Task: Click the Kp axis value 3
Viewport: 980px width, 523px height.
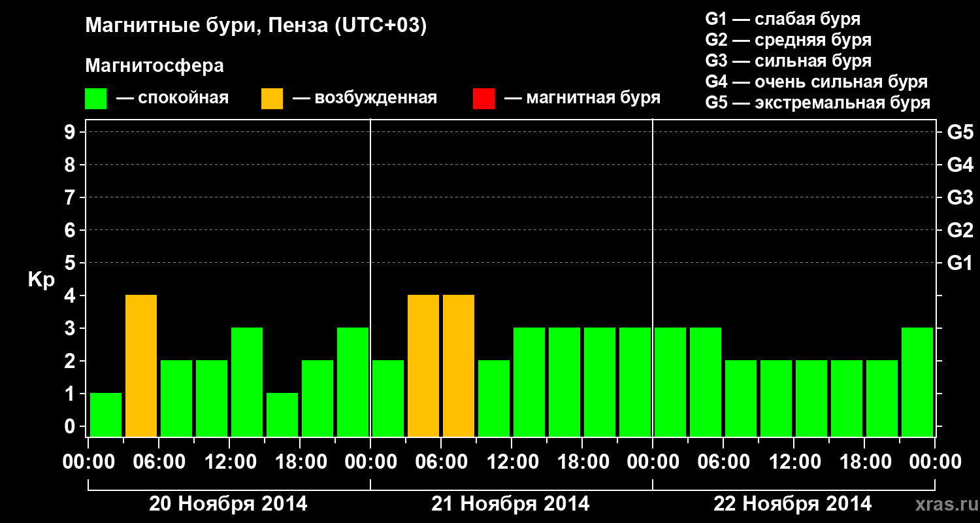Action: 71,328
